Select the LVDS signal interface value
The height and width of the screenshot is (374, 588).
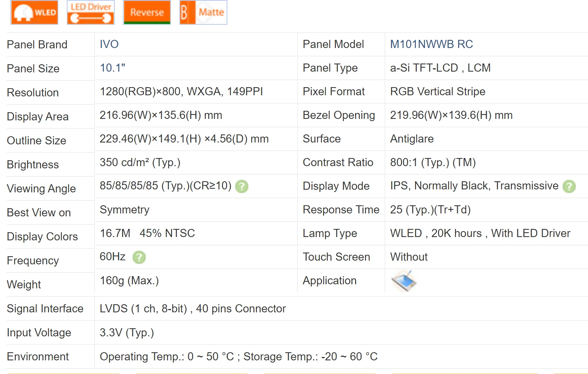point(193,309)
